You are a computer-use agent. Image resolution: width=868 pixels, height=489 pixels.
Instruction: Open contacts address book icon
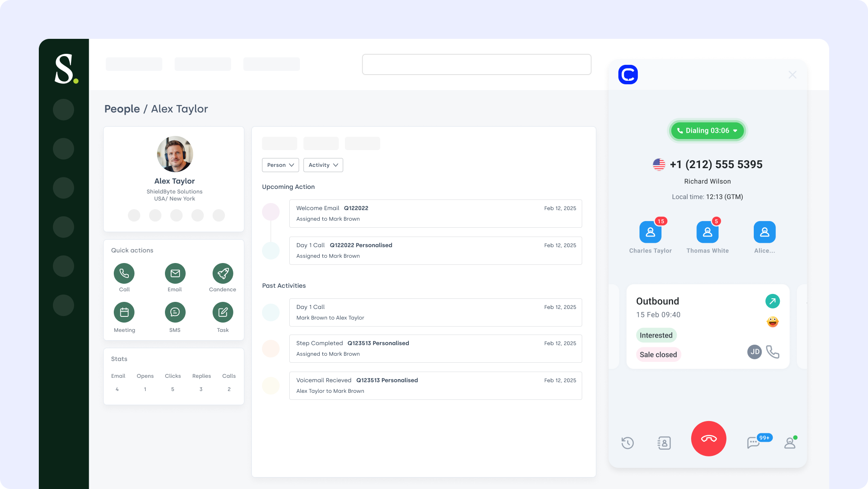pos(664,443)
